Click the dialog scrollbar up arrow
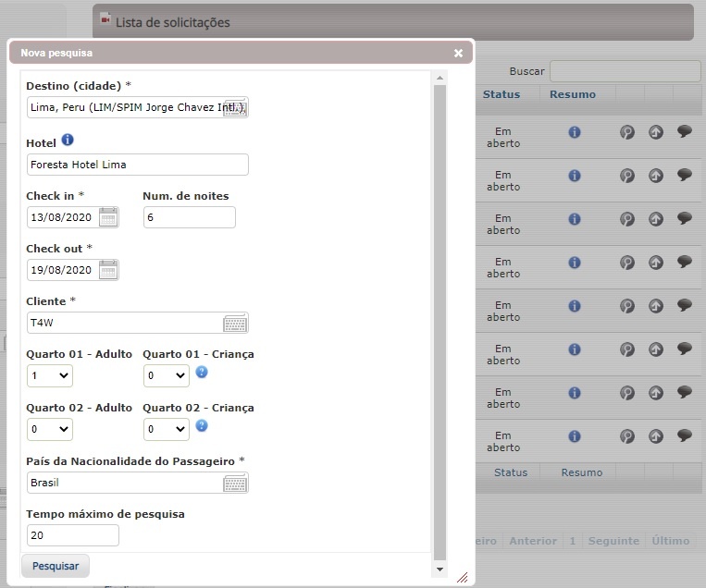Image resolution: width=706 pixels, height=588 pixels. click(x=440, y=79)
